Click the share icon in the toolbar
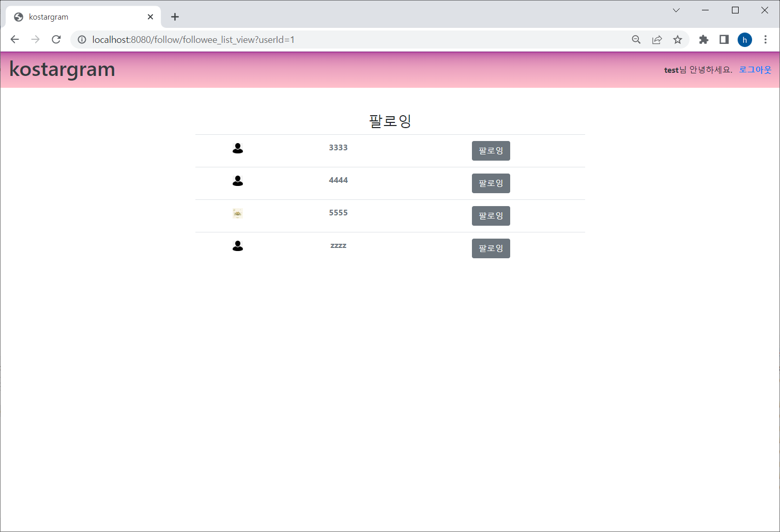780x532 pixels. pyautogui.click(x=656, y=39)
